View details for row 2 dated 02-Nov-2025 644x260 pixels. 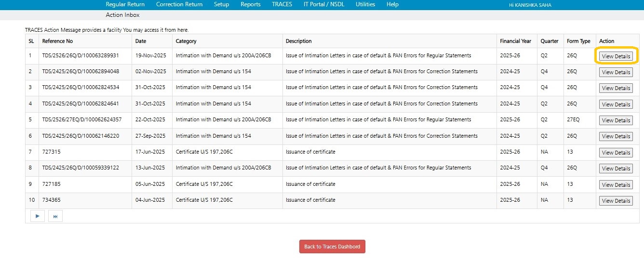[616, 72]
